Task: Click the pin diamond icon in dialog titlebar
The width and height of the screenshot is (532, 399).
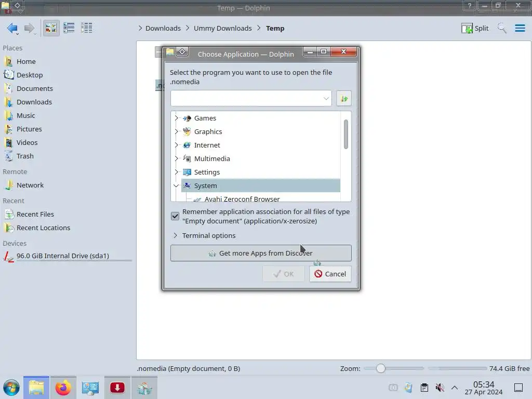Action: 182,52
